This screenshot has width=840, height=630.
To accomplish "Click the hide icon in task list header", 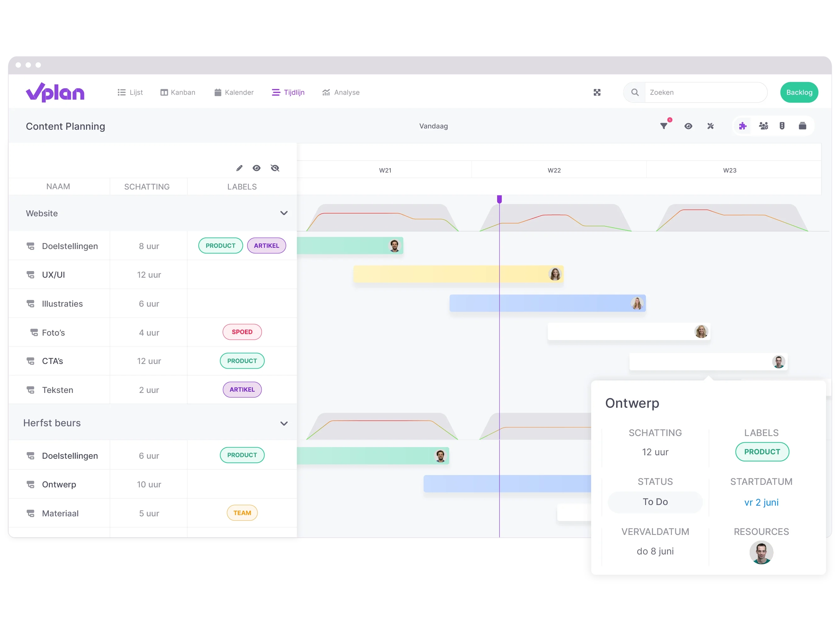I will [275, 168].
